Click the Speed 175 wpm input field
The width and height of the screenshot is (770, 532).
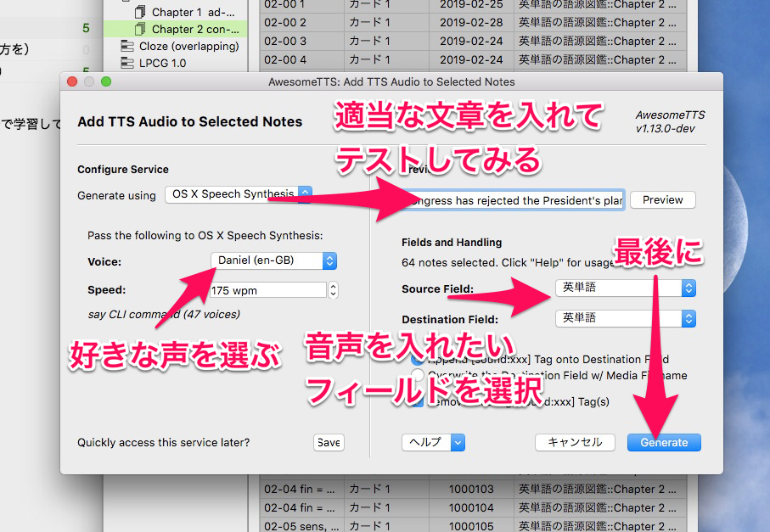[268, 290]
